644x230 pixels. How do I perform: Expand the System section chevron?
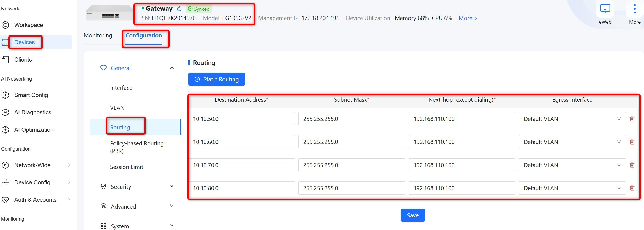point(172,226)
